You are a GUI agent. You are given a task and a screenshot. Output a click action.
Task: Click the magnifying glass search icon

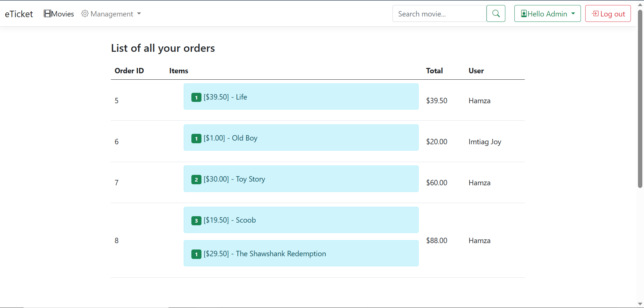pos(496,13)
